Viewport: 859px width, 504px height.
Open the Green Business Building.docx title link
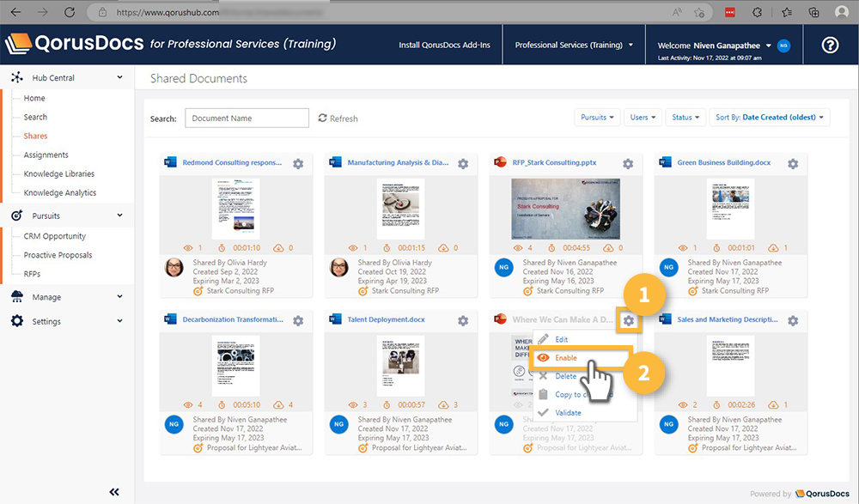pos(723,162)
